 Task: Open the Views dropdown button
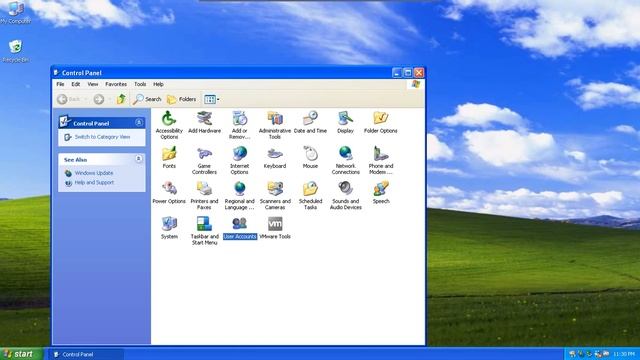coord(212,99)
